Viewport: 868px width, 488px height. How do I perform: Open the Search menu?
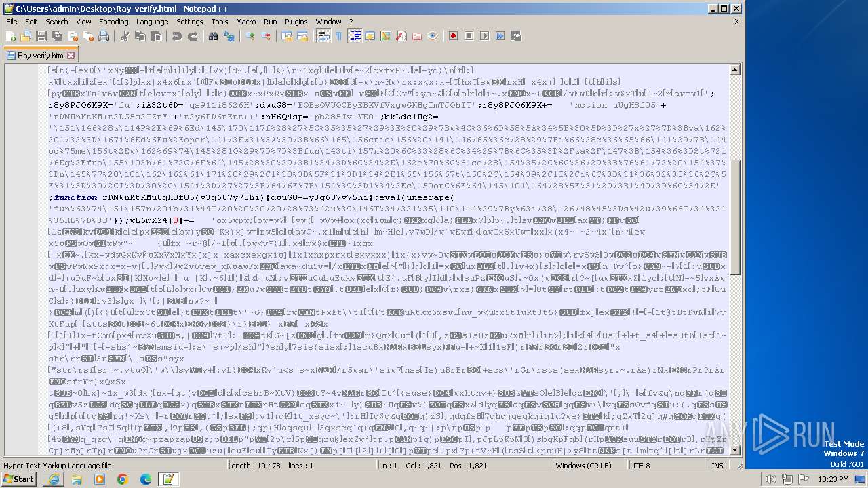pos(57,22)
